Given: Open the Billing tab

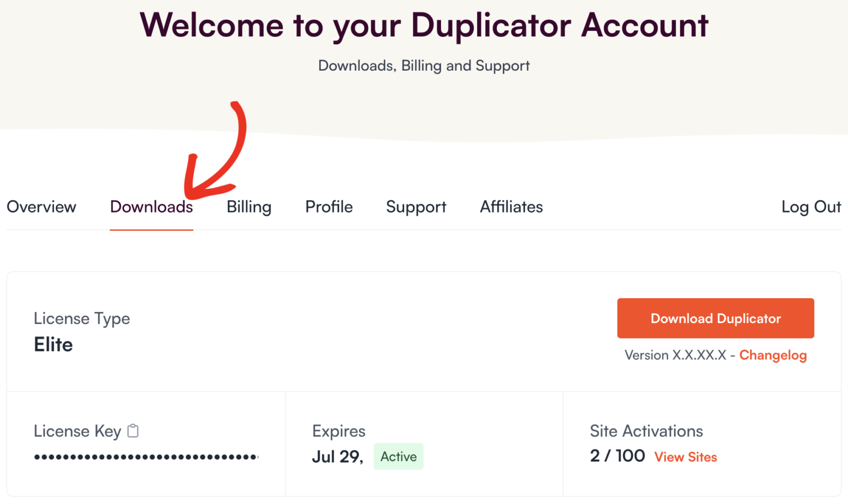Looking at the screenshot, I should (248, 207).
